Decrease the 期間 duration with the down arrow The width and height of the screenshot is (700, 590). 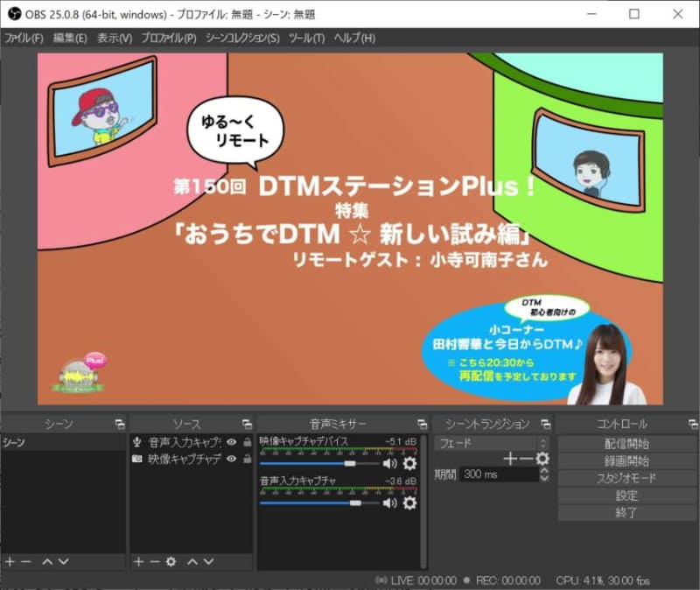(544, 478)
